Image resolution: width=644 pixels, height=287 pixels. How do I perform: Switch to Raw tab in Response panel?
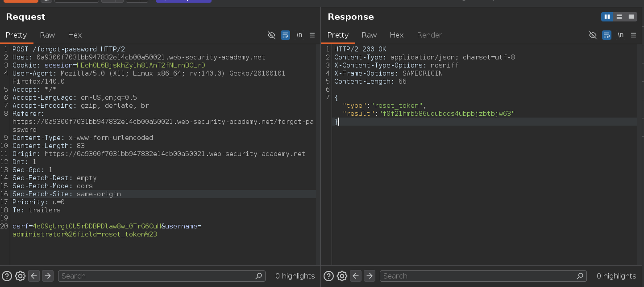point(369,35)
